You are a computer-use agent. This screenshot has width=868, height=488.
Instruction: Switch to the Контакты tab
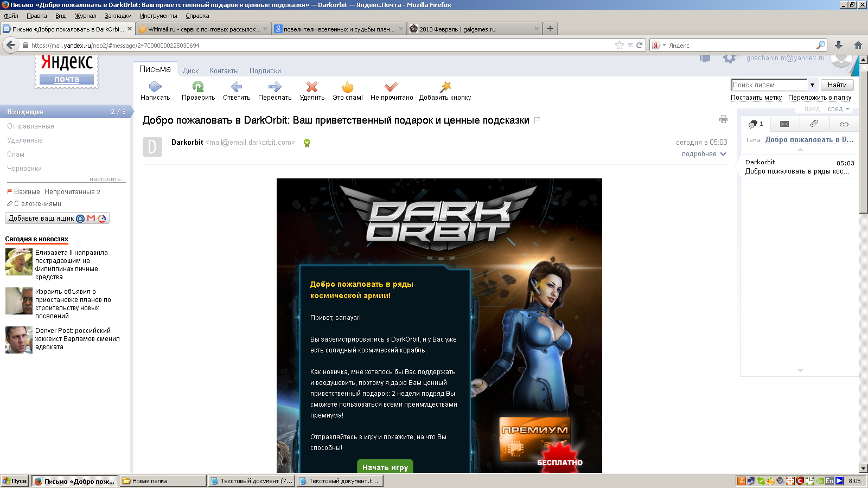point(224,71)
